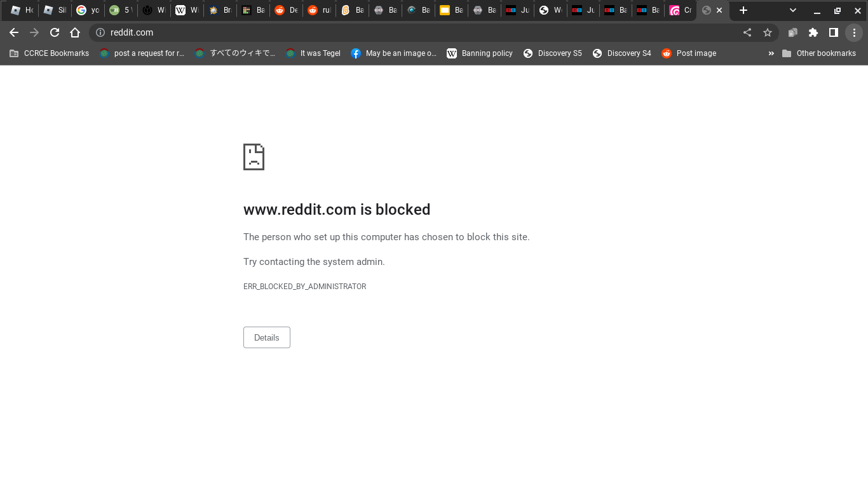This screenshot has height=488, width=868.
Task: Open the Banning policy bookmark
Action: tap(480, 53)
